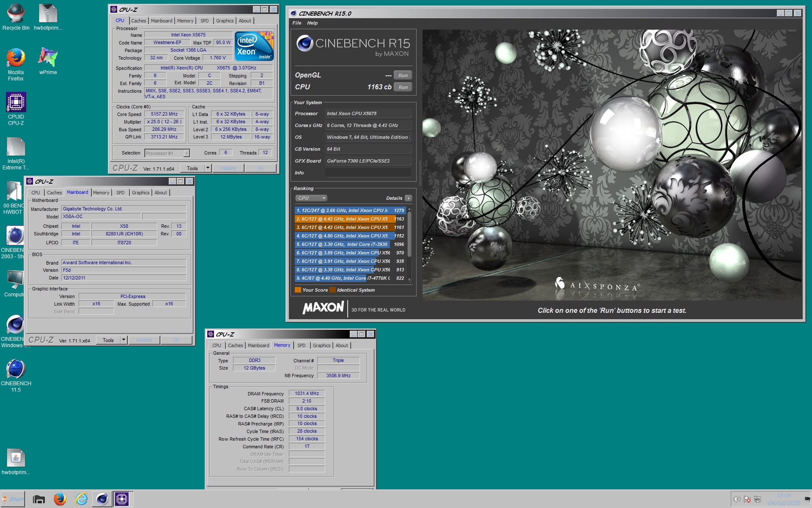
Task: Select the About tab in the Memory window
Action: [342, 345]
